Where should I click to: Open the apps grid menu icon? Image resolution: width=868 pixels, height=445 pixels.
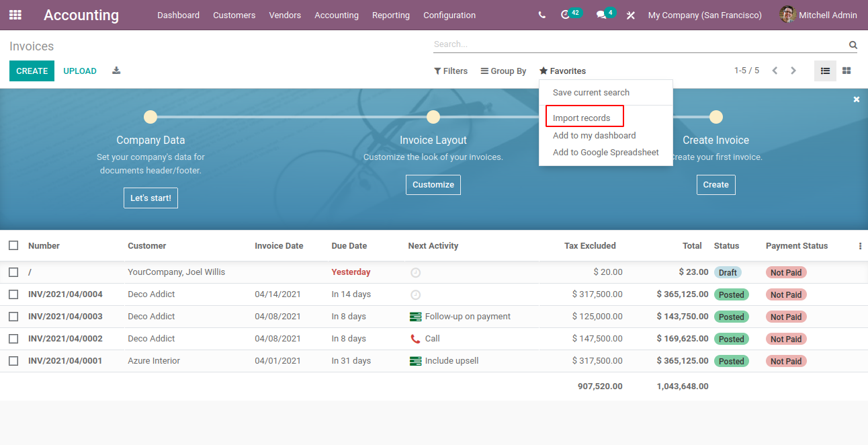[15, 15]
